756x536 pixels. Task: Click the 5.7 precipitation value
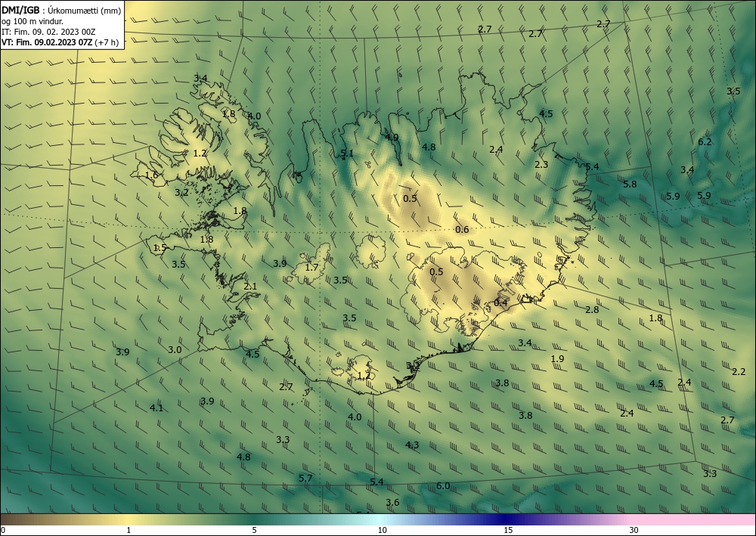[x=305, y=478]
